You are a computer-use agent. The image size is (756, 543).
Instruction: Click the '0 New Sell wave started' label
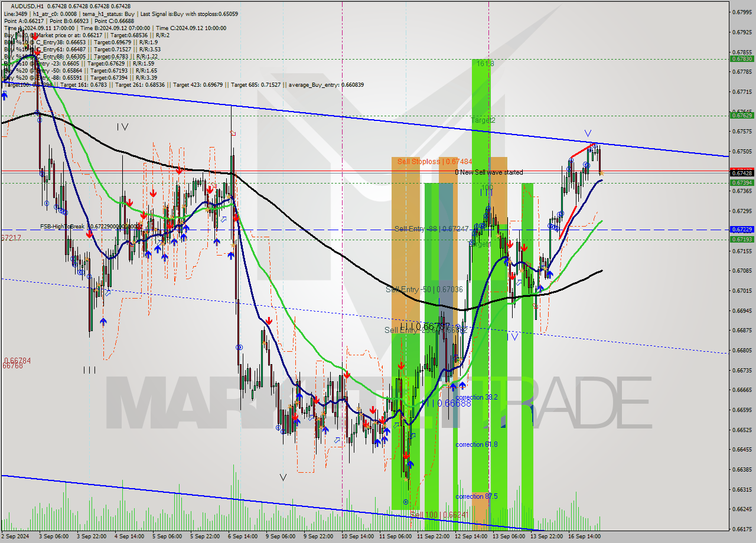tap(488, 172)
